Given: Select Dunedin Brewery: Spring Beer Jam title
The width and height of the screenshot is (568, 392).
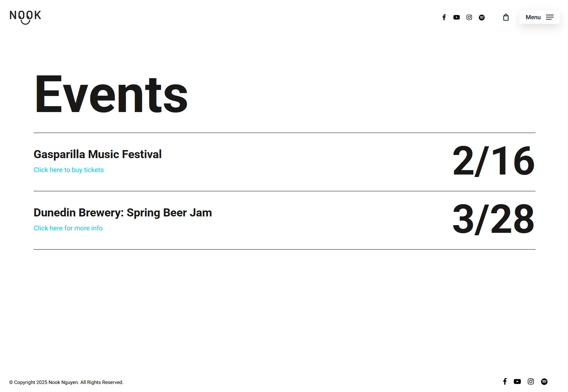Looking at the screenshot, I should point(123,213).
